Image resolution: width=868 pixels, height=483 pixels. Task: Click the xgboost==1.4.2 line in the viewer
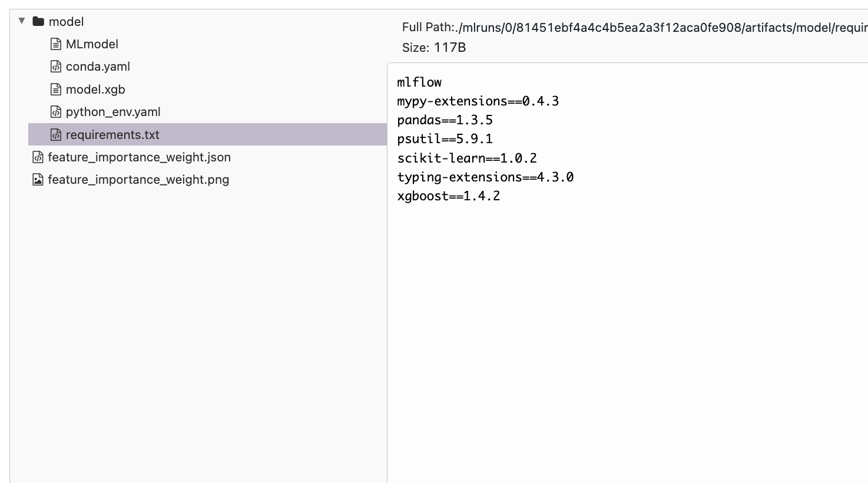coord(449,196)
